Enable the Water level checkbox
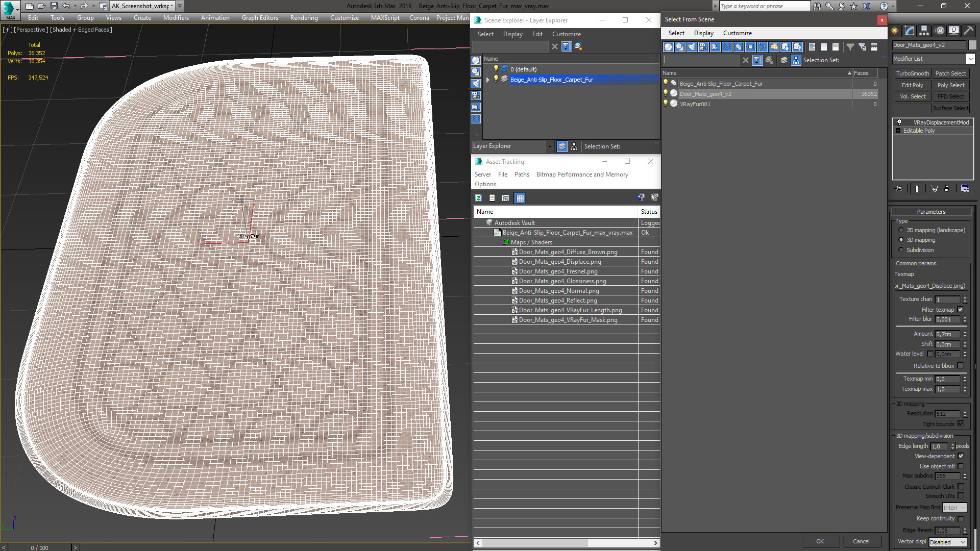 pyautogui.click(x=930, y=354)
